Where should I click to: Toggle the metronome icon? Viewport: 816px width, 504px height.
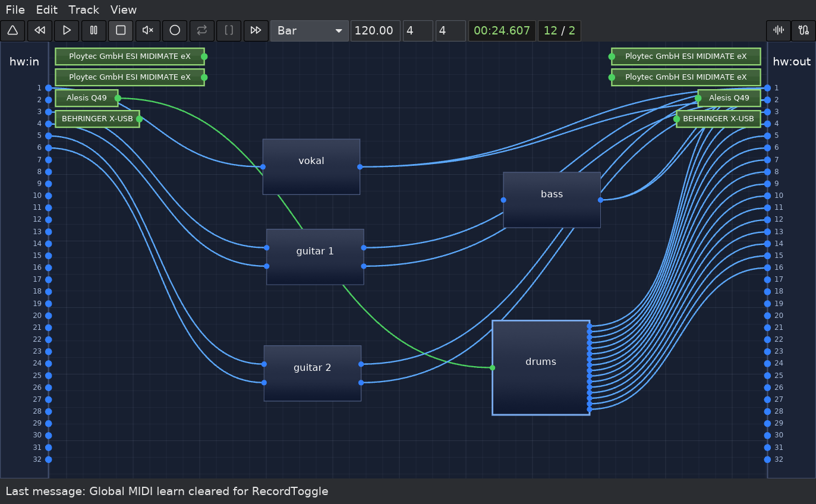click(x=12, y=30)
